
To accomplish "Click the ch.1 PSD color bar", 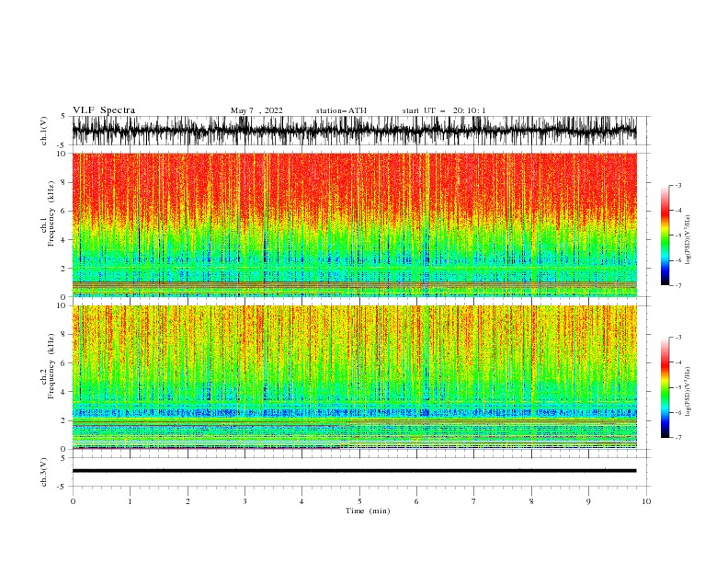I will pyautogui.click(x=665, y=236).
